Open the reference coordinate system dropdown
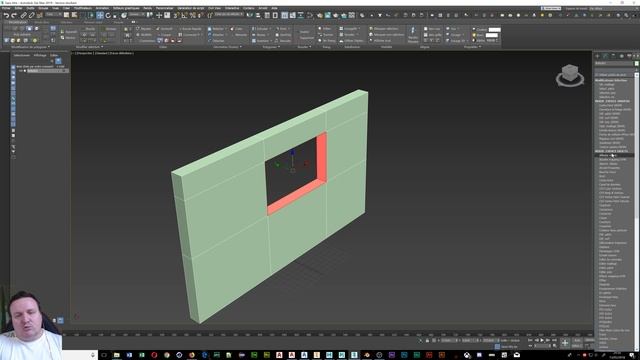The width and height of the screenshot is (640, 360). tap(136, 15)
